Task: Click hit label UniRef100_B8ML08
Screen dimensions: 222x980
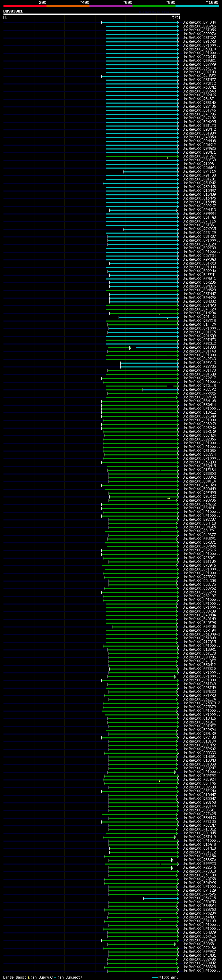Action: click(x=199, y=400)
